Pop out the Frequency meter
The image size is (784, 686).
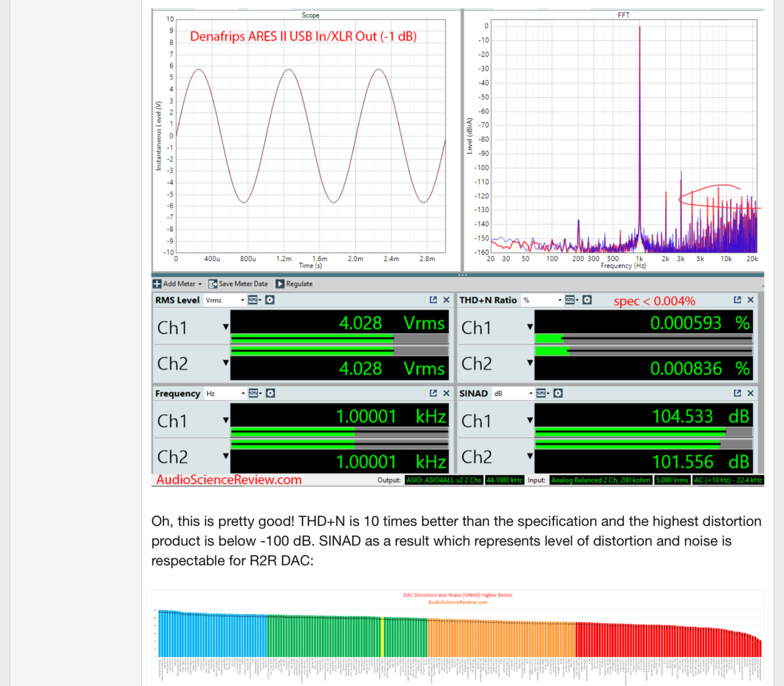pyautogui.click(x=433, y=393)
